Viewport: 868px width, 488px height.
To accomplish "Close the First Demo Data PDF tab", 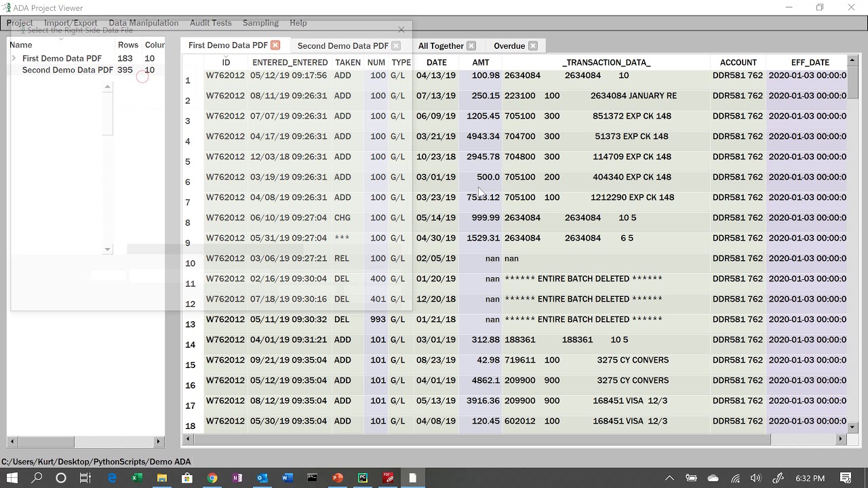I will (x=275, y=45).
